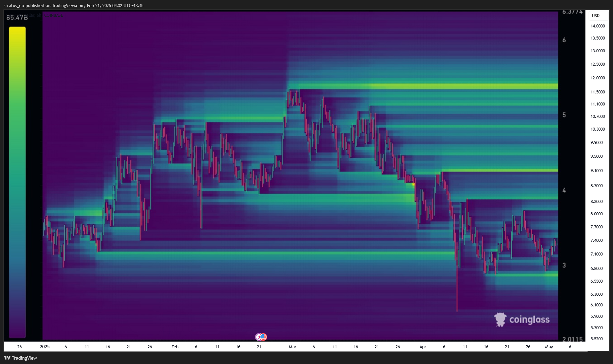Click the COINBASE symbol title text
The height and width of the screenshot is (364, 613).
[x=53, y=15]
